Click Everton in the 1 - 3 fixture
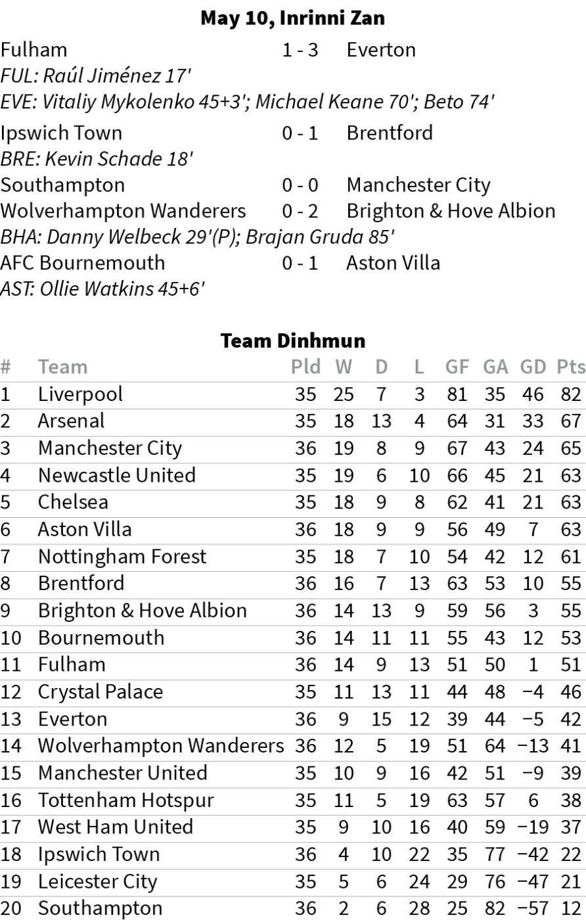This screenshot has width=586, height=924. 381,50
